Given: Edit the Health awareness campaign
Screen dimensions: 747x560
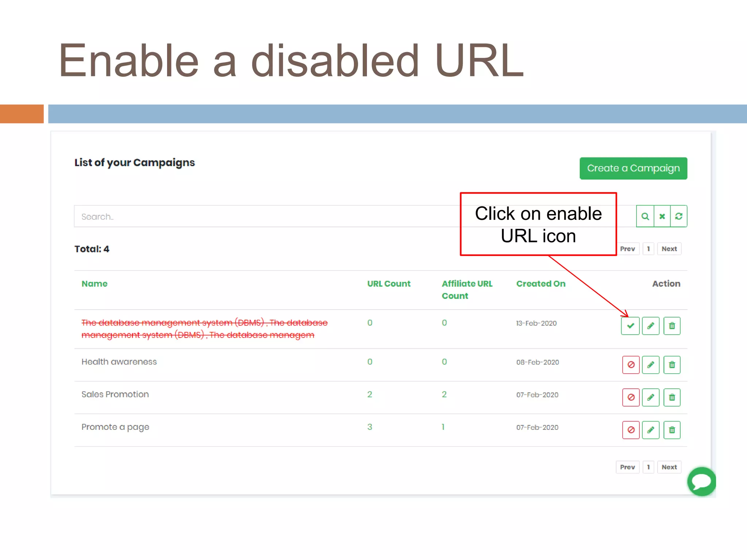Looking at the screenshot, I should pos(651,365).
